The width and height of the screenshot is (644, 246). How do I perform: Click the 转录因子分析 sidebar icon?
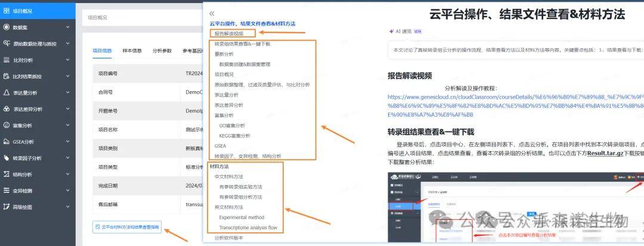[x=7, y=158]
